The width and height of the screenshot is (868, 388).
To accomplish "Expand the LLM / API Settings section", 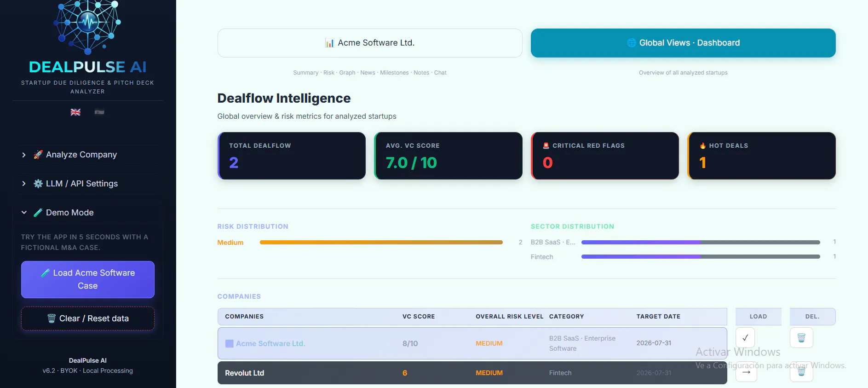I will point(87,184).
